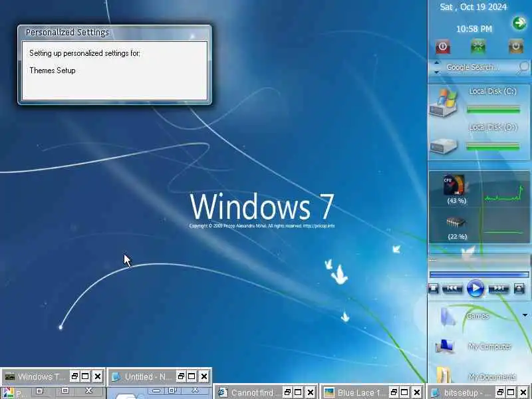
Task: Click the RAM chip icon
Action: coord(456,223)
